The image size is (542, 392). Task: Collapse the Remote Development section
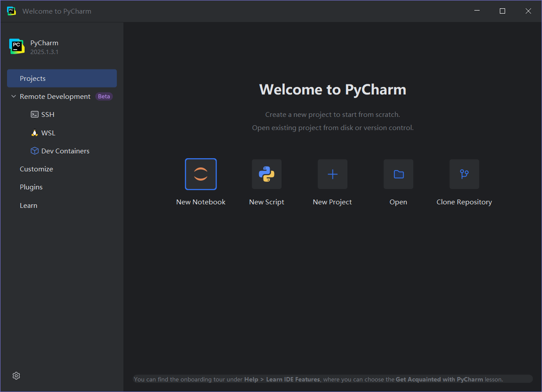pos(14,96)
